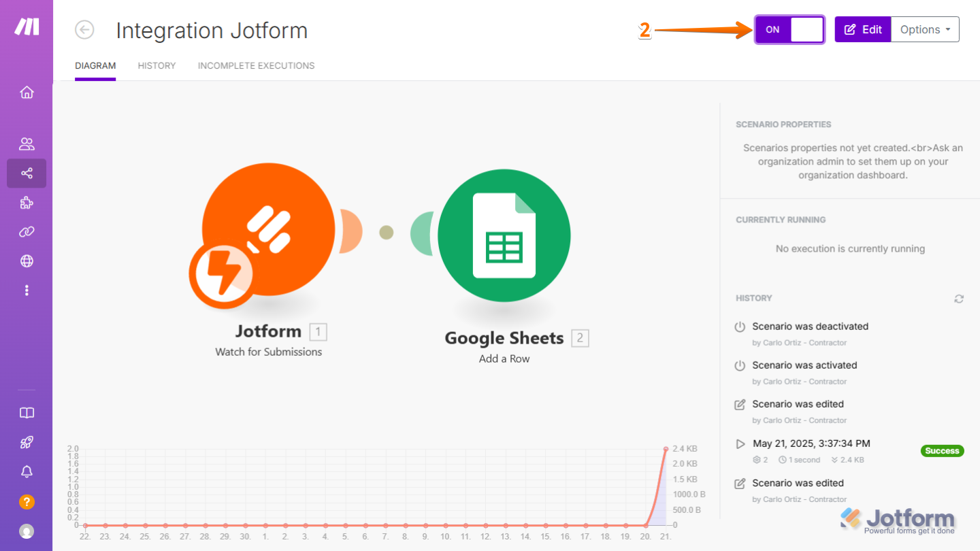Click the Make logo in sidebar

click(27, 27)
